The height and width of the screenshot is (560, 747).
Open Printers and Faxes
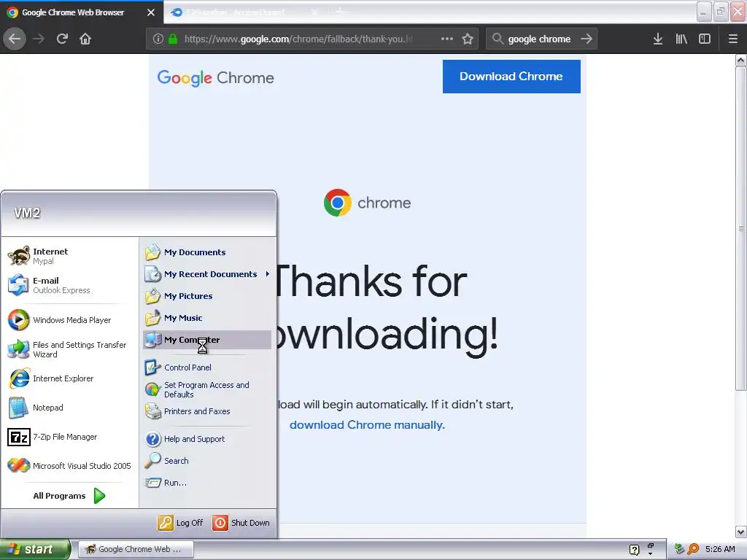coord(207,411)
